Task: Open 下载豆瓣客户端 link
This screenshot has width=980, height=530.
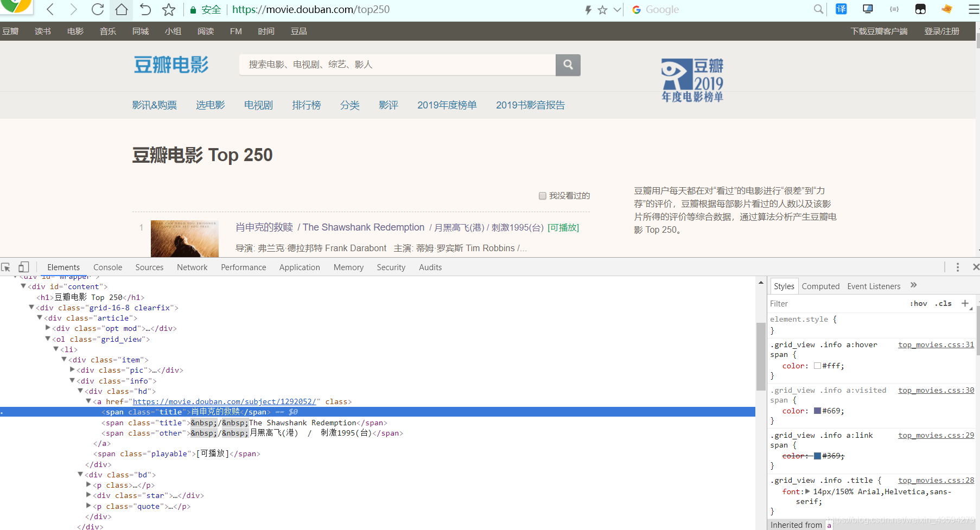Action: coord(879,31)
